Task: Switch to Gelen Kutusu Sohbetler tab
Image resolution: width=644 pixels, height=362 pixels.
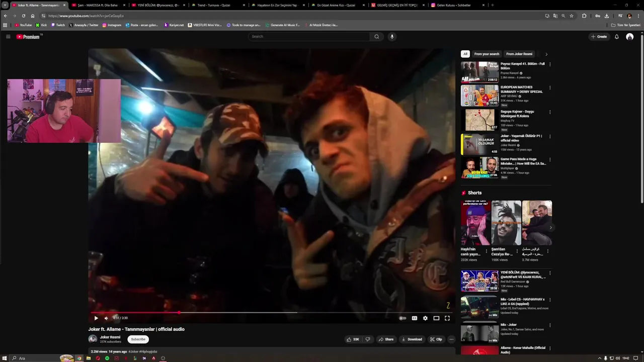Action: pyautogui.click(x=457, y=5)
